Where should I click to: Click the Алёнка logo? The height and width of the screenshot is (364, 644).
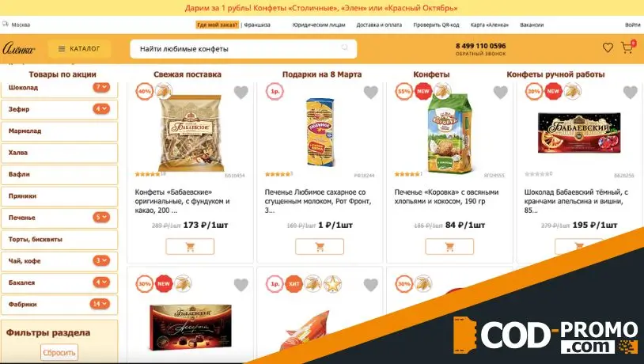point(19,49)
